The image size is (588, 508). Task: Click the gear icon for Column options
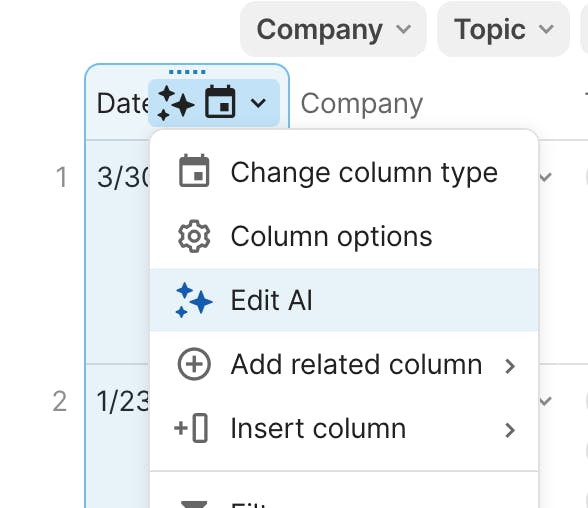194,236
